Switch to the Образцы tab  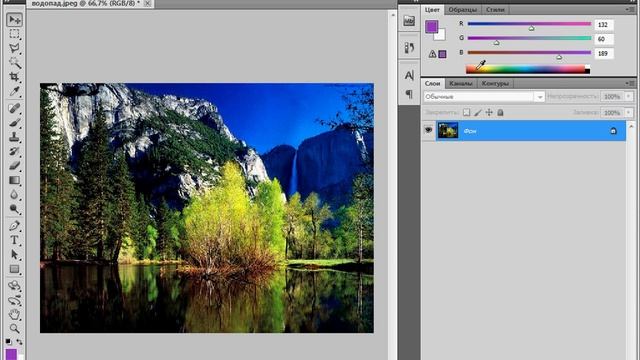coord(462,9)
